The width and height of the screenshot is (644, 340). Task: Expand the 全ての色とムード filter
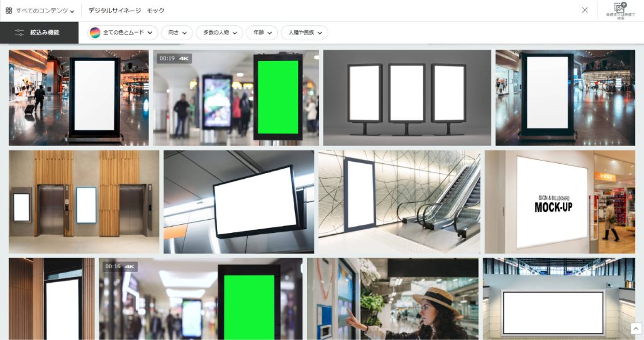click(x=123, y=33)
